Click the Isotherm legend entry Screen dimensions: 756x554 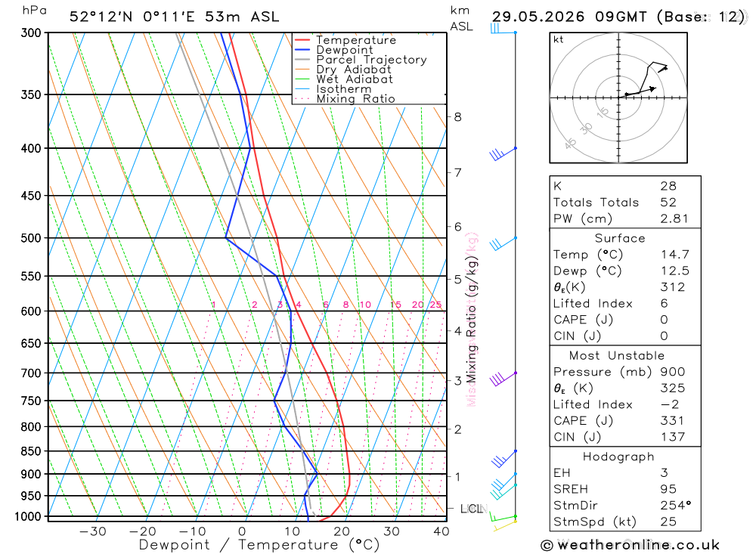coord(333,89)
